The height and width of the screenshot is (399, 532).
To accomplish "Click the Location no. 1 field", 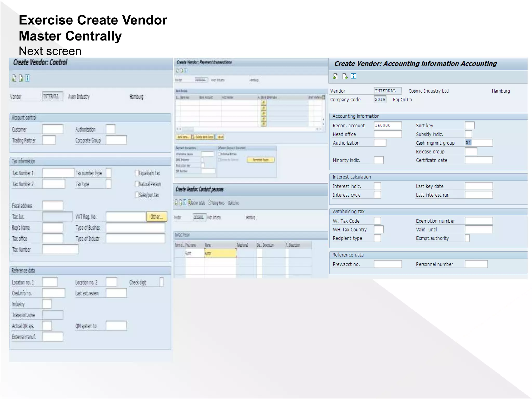I will 50,282.
